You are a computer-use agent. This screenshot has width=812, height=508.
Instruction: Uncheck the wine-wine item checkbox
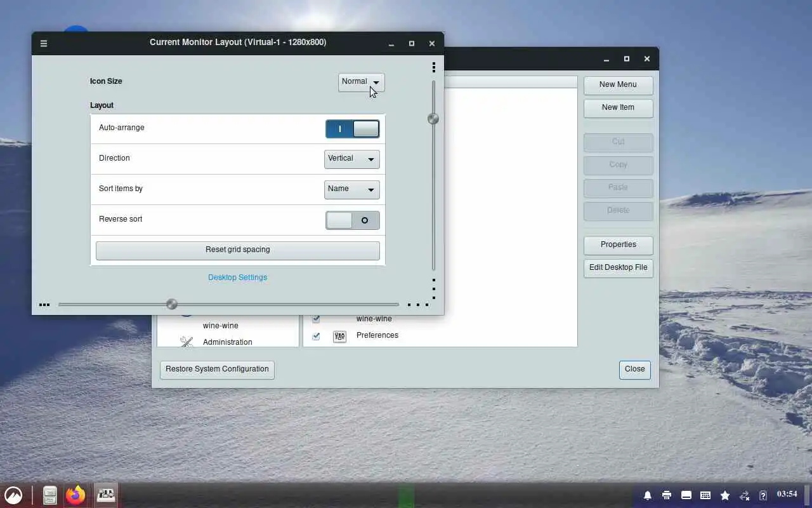click(x=316, y=319)
